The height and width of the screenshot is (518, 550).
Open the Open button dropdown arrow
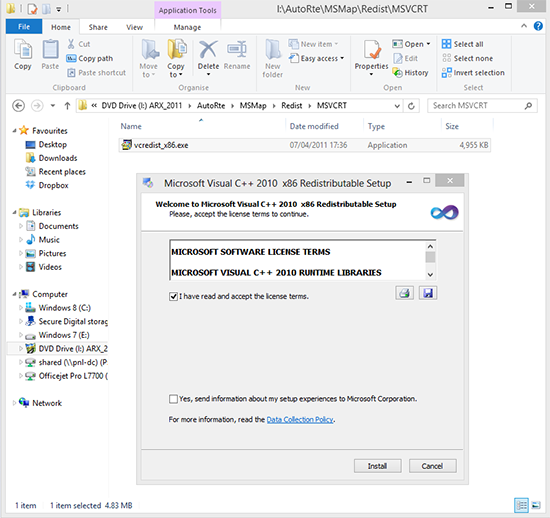tap(428, 44)
